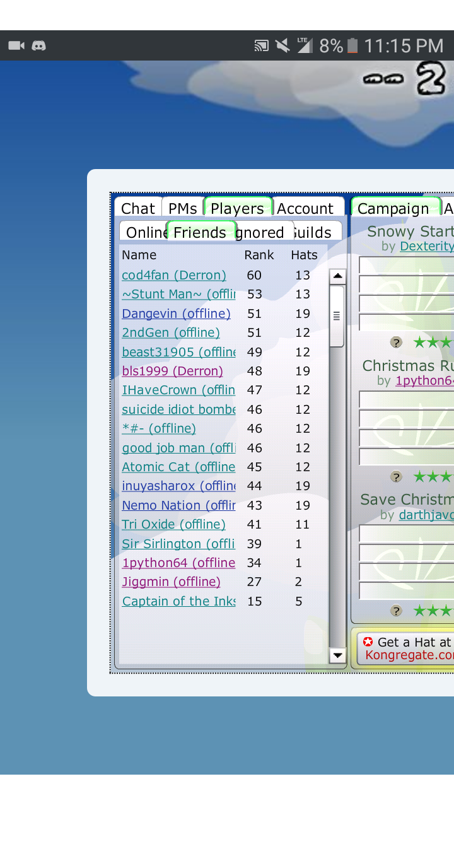Switch to the Account tab

pyautogui.click(x=308, y=208)
